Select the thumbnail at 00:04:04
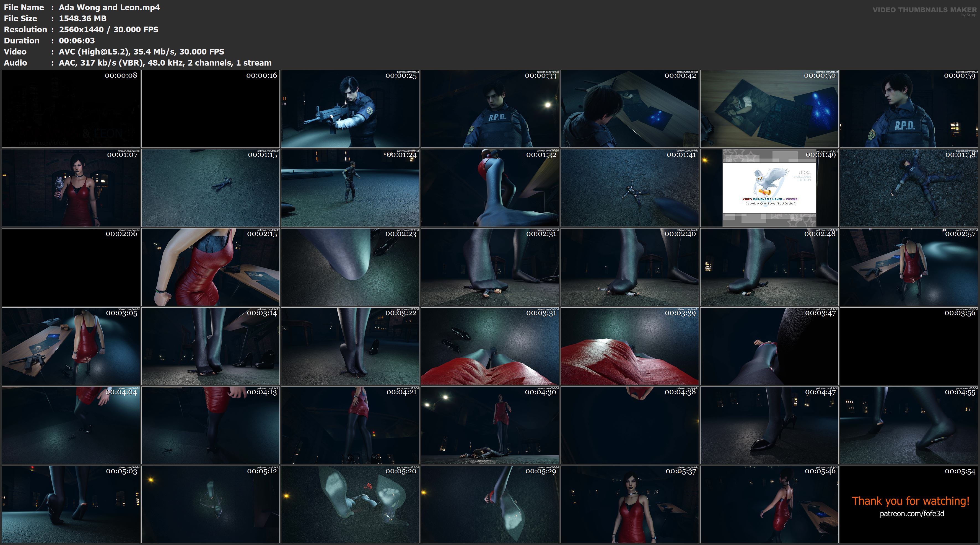Screen dimensions: 980x545 coord(71,425)
